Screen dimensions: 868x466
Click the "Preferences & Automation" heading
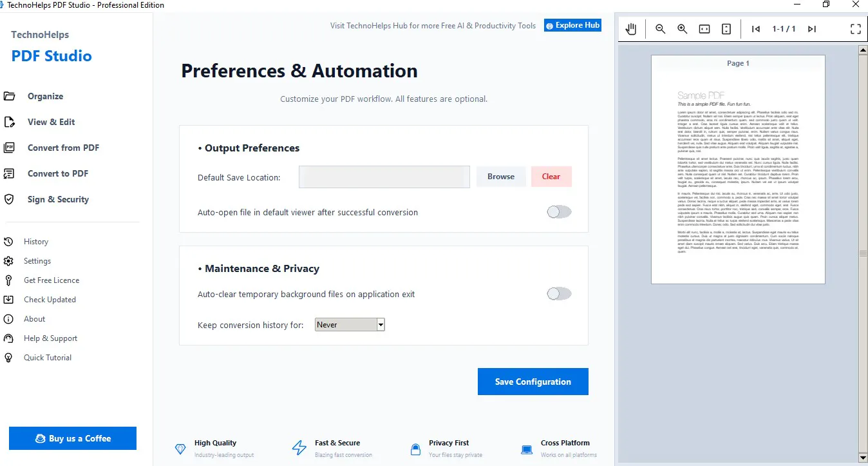(x=299, y=71)
